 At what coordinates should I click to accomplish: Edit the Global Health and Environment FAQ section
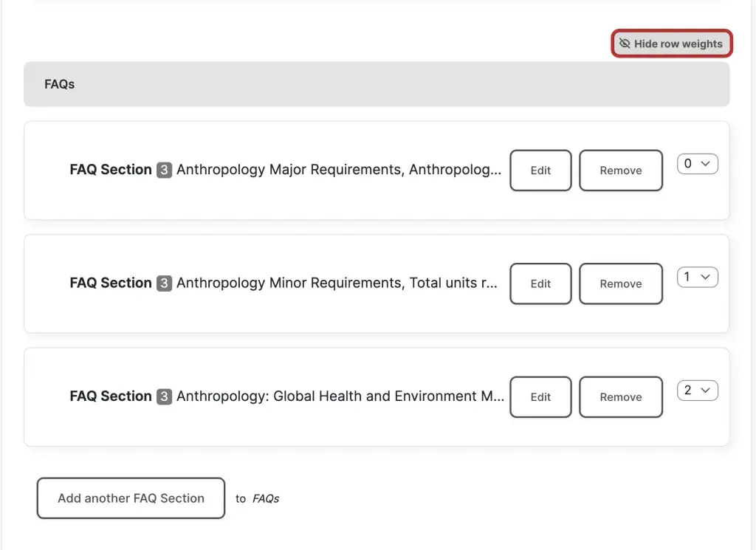point(540,397)
